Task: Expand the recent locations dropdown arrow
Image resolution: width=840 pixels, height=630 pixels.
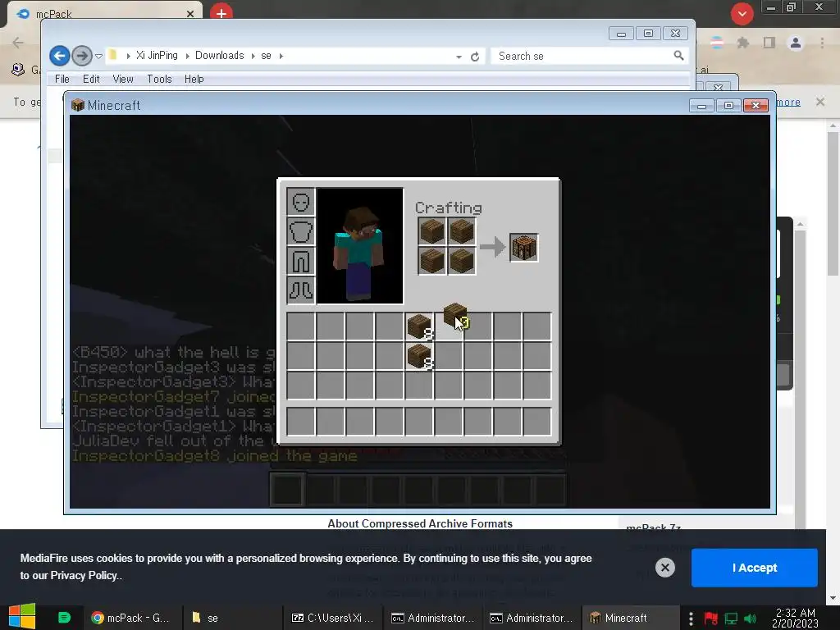Action: coord(98,56)
